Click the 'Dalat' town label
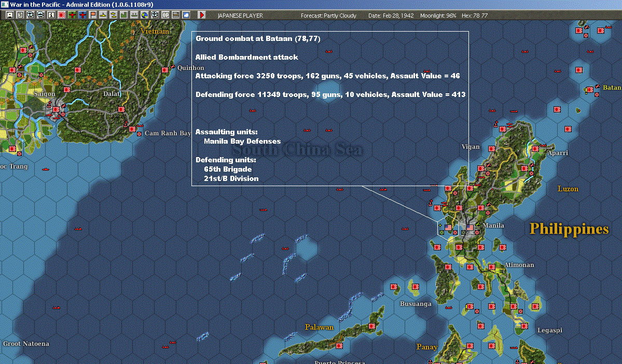The image size is (622, 364). [111, 93]
